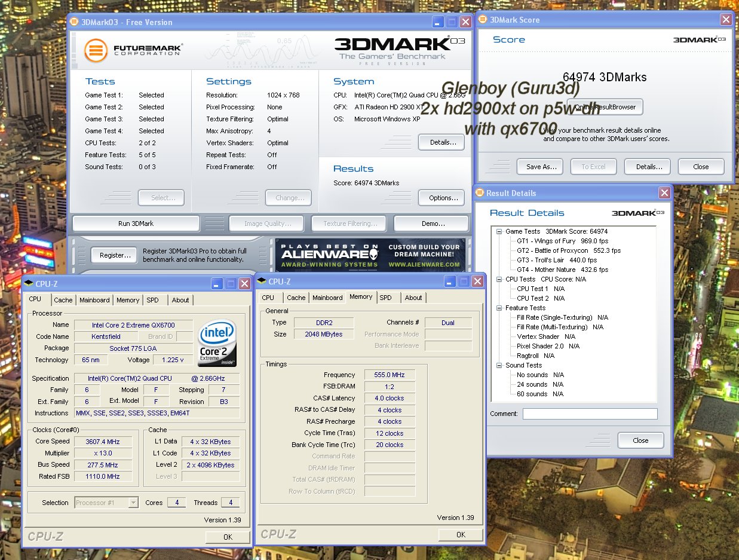Open the Alienware advertisement banner
The width and height of the screenshot is (739, 560).
pos(370,255)
